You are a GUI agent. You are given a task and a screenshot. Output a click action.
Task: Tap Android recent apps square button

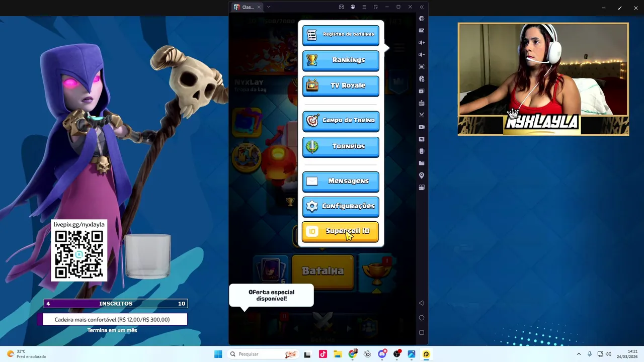422,332
